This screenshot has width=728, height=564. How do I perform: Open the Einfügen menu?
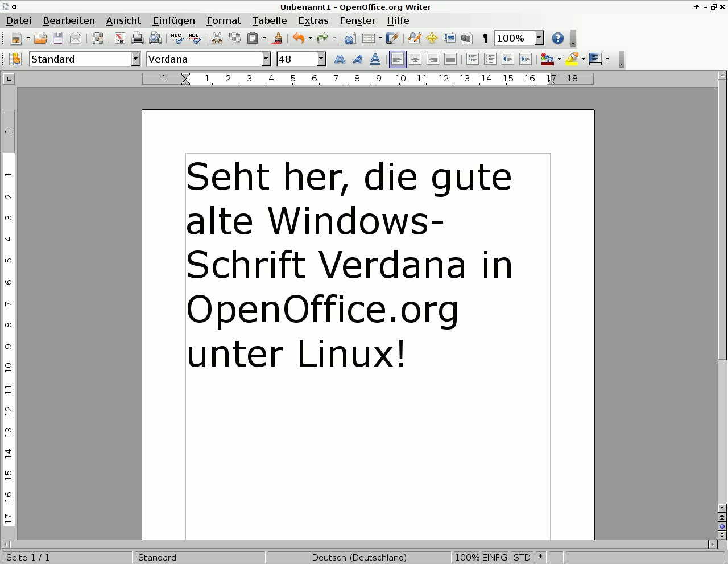pyautogui.click(x=173, y=20)
